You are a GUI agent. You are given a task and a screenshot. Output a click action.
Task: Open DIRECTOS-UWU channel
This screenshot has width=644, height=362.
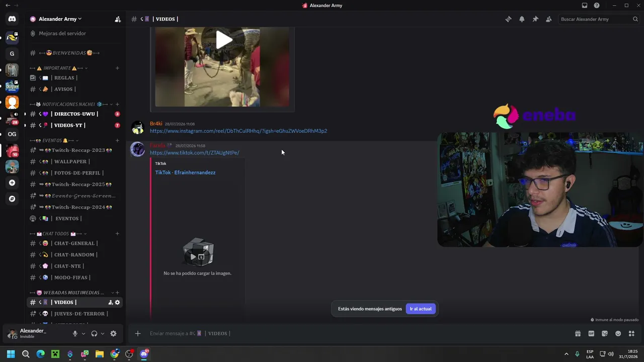pyautogui.click(x=75, y=114)
